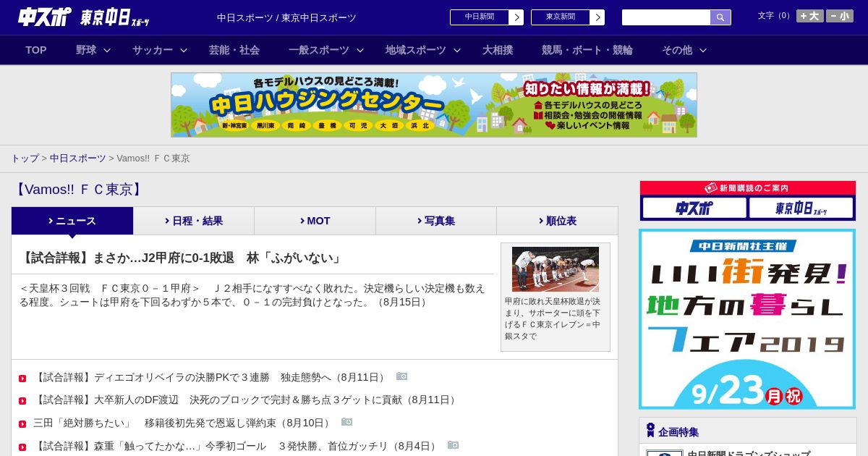Open the 東京新聞 link arrow button
Viewport: 868px width, 456px height.
[597, 17]
